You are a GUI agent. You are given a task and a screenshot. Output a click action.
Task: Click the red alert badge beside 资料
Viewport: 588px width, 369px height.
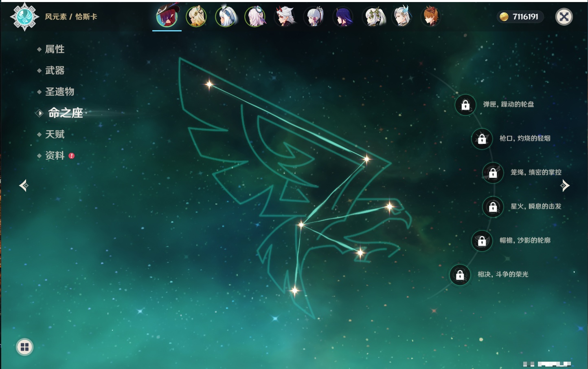coord(72,156)
